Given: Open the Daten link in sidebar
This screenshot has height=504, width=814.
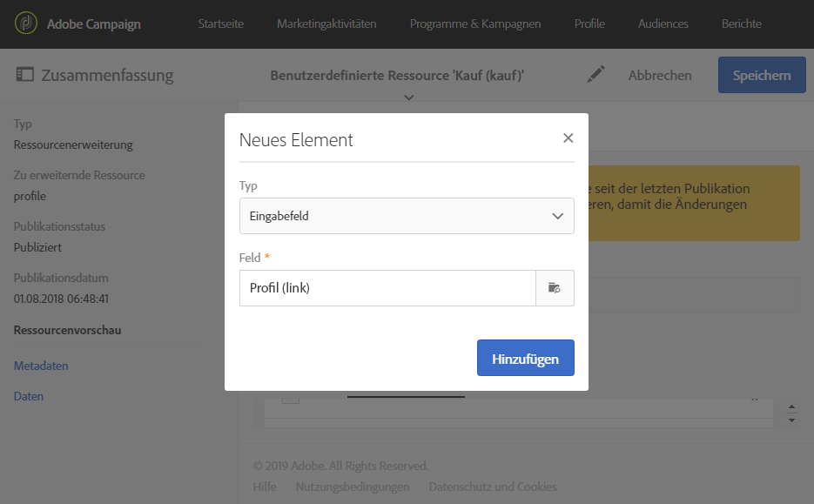Looking at the screenshot, I should click(29, 396).
